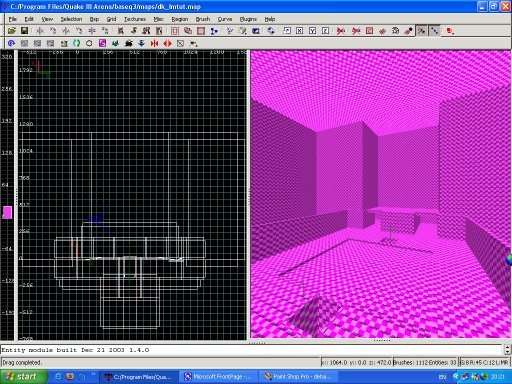The width and height of the screenshot is (512, 384).
Task: Click the diagonal square flip terrain icon
Action: [x=180, y=43]
